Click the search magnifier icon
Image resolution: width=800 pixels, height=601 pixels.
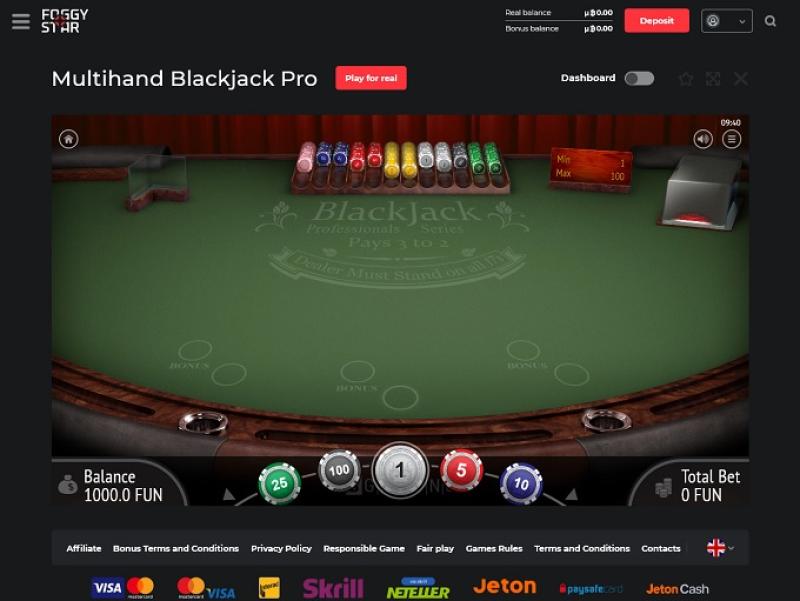pyautogui.click(x=770, y=21)
